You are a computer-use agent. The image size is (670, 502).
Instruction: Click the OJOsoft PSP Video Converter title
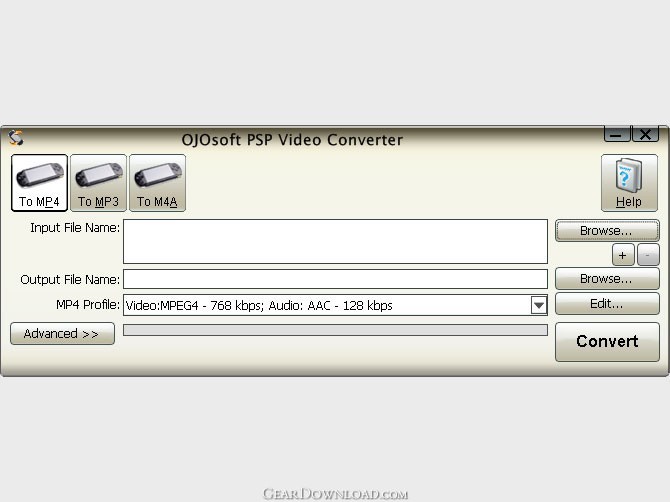point(292,140)
